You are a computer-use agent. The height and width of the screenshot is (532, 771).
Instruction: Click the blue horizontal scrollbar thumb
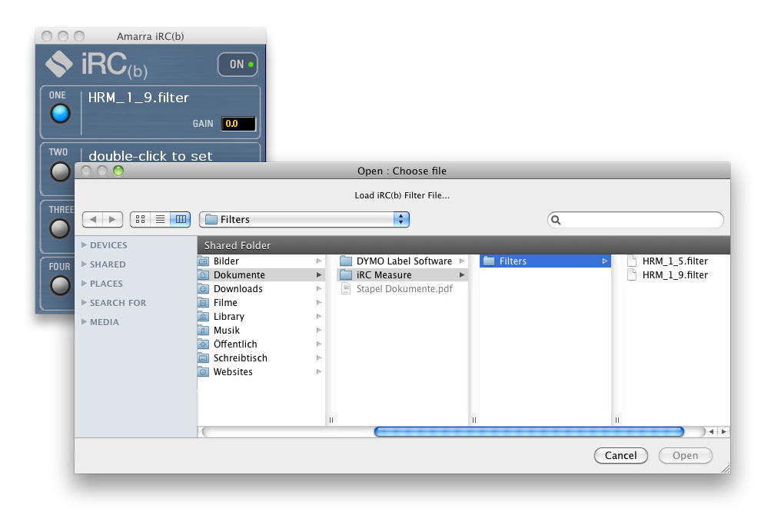coord(529,432)
